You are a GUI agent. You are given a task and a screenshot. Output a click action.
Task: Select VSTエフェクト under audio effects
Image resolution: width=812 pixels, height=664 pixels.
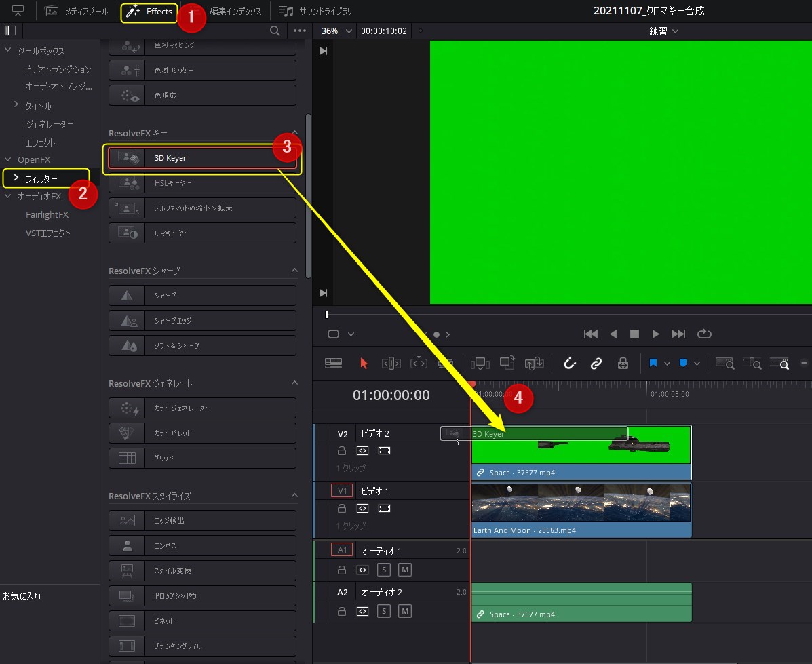pos(47,233)
